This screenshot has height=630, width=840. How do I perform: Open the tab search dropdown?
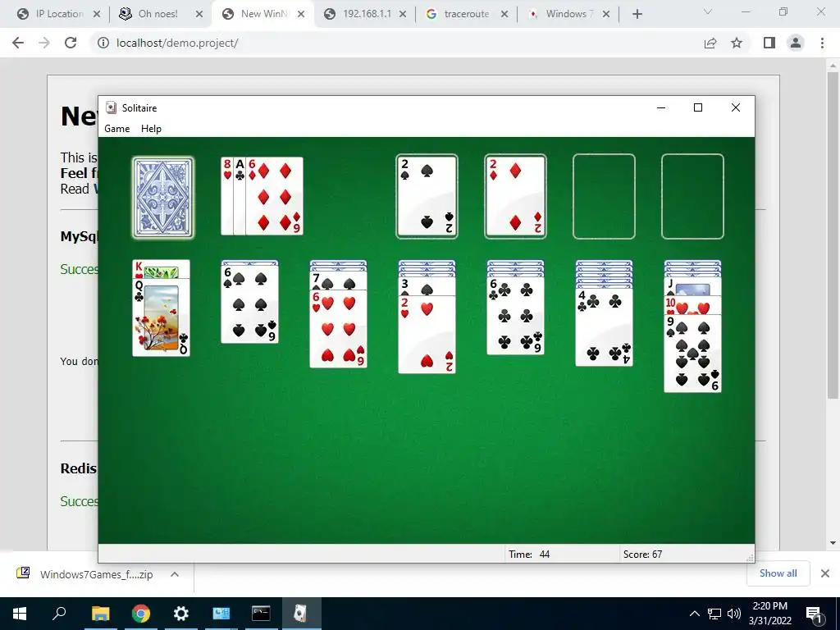708,11
